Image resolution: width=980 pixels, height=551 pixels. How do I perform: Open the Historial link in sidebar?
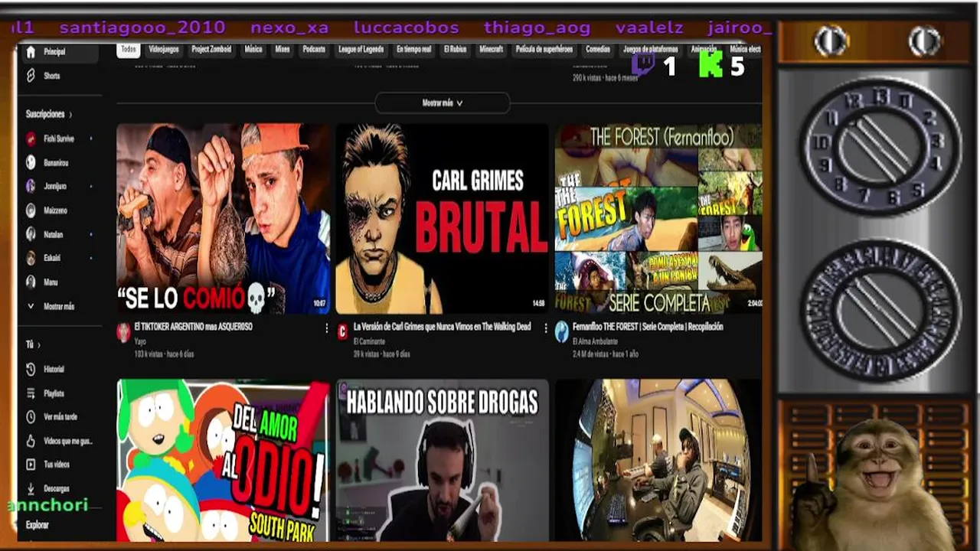[x=54, y=369]
